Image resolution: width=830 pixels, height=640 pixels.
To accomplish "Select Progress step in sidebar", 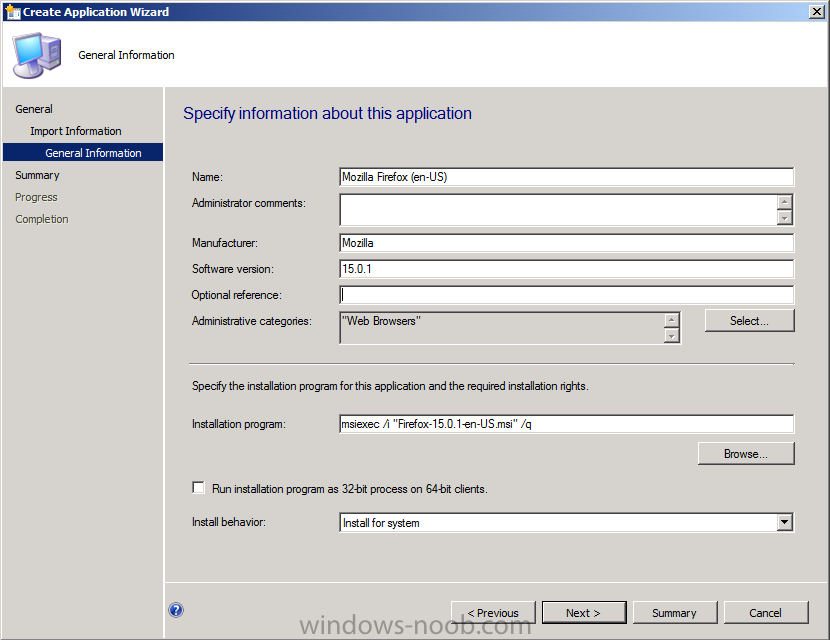I will coord(36,197).
